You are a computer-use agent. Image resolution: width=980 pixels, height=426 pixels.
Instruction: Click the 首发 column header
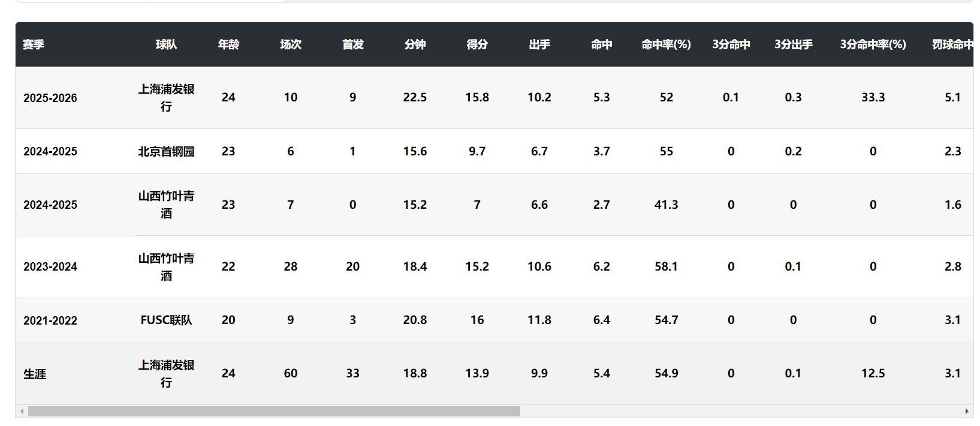tap(352, 44)
